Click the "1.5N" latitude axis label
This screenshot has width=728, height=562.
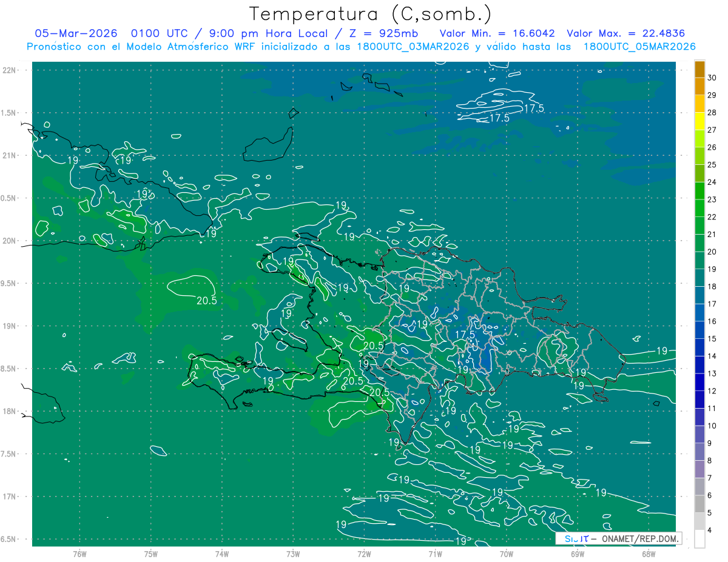pyautogui.click(x=8, y=113)
